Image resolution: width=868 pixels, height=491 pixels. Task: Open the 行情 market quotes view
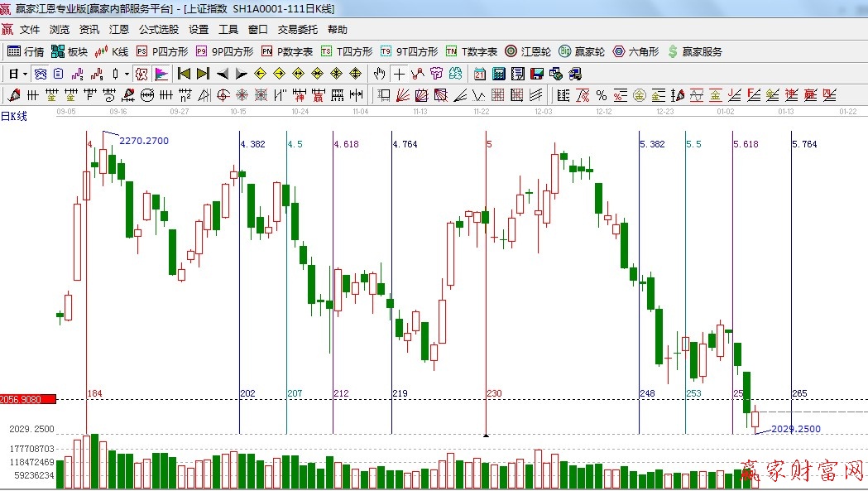pos(26,51)
